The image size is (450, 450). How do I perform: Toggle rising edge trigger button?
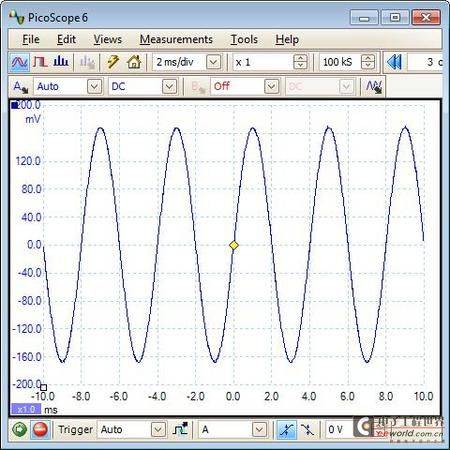tap(287, 429)
